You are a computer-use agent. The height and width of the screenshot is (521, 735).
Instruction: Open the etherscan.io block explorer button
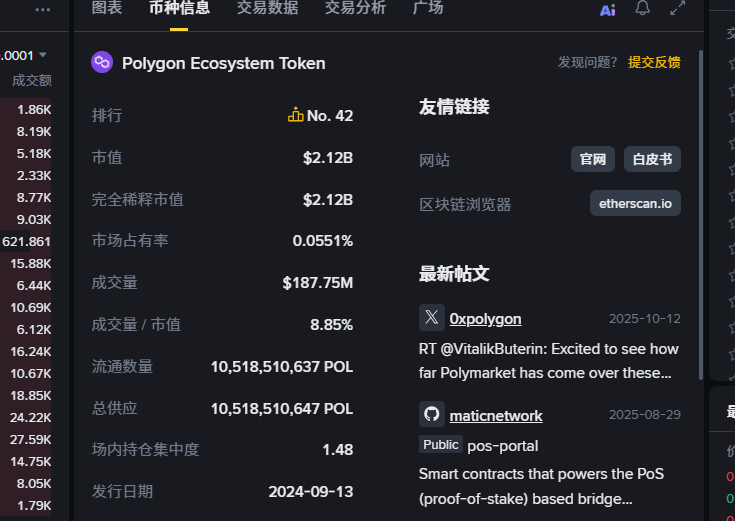(635, 204)
